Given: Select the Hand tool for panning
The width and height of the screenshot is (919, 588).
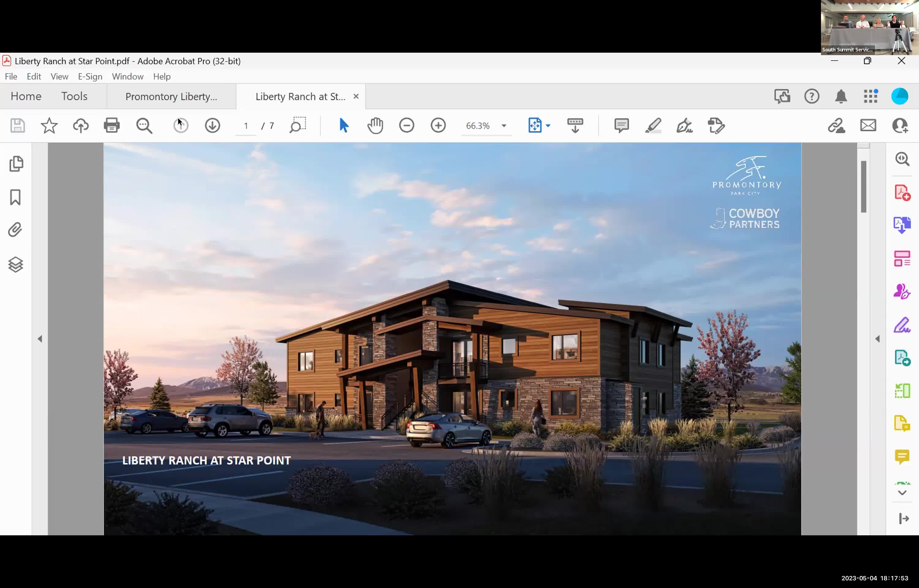Looking at the screenshot, I should coord(375,125).
